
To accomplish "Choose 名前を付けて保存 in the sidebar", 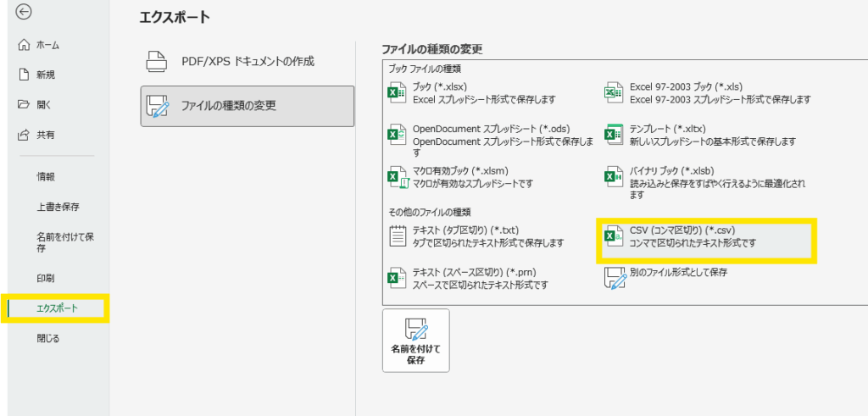I will [x=64, y=243].
